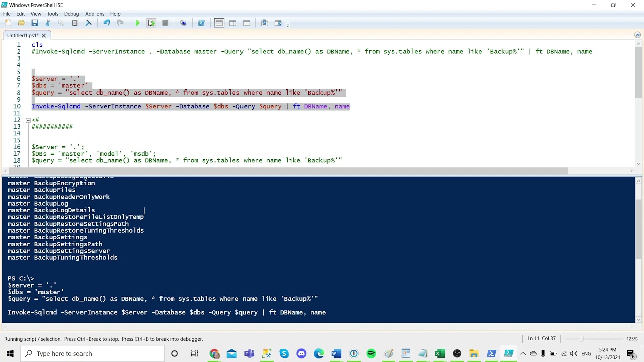Click the 'Running script / selection' status message

click(x=104, y=339)
